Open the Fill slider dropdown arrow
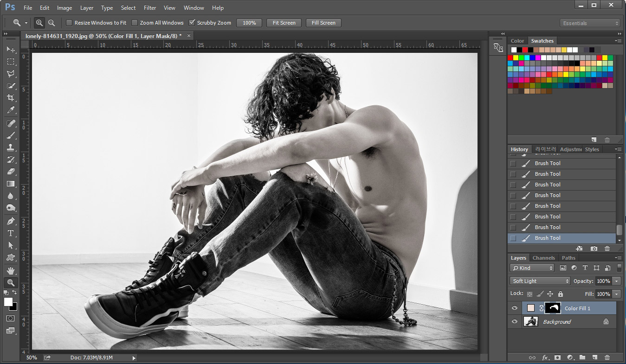Viewport: 626px width, 364px height. [617, 294]
